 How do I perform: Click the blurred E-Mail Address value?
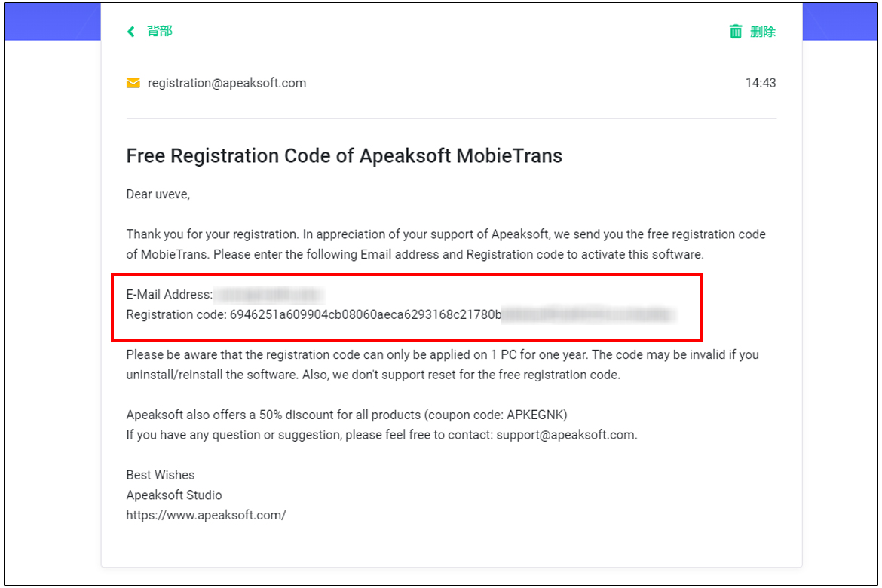pos(269,294)
